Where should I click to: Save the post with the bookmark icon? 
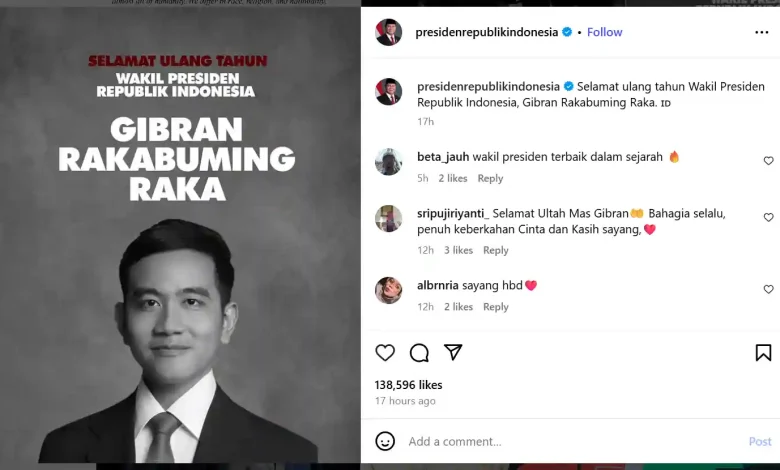[x=763, y=353]
